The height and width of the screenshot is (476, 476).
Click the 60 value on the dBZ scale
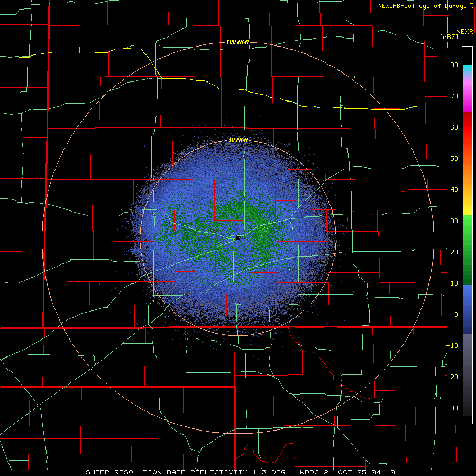tap(454, 127)
